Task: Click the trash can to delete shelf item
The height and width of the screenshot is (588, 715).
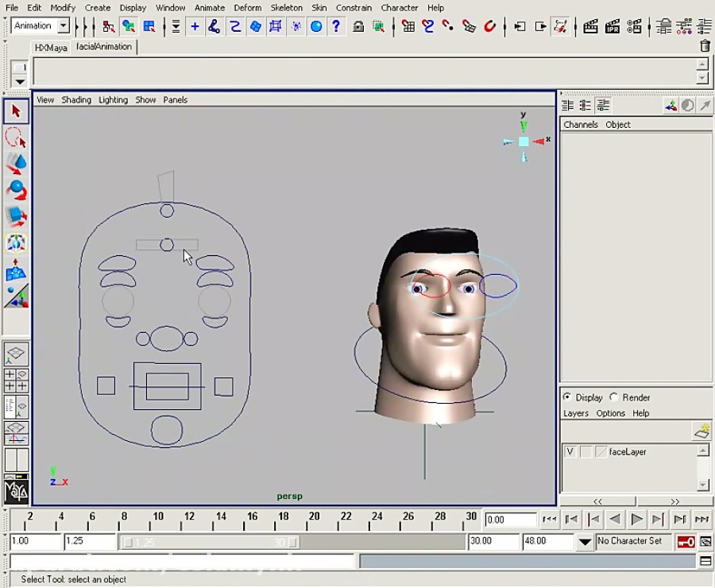Action: pos(704,46)
